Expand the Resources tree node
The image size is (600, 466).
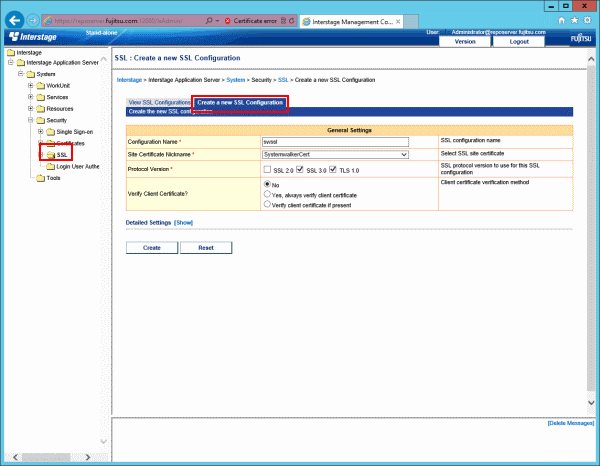coord(31,109)
